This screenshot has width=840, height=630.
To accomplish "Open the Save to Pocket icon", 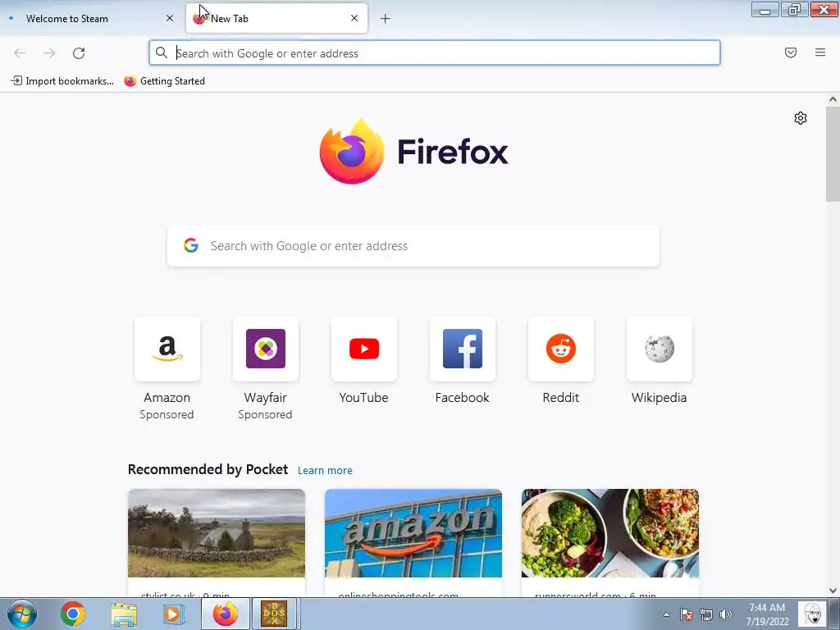I will pyautogui.click(x=791, y=52).
